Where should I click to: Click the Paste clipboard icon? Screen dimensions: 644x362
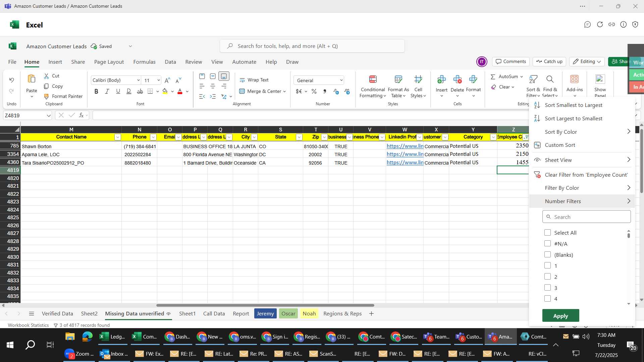[32, 79]
